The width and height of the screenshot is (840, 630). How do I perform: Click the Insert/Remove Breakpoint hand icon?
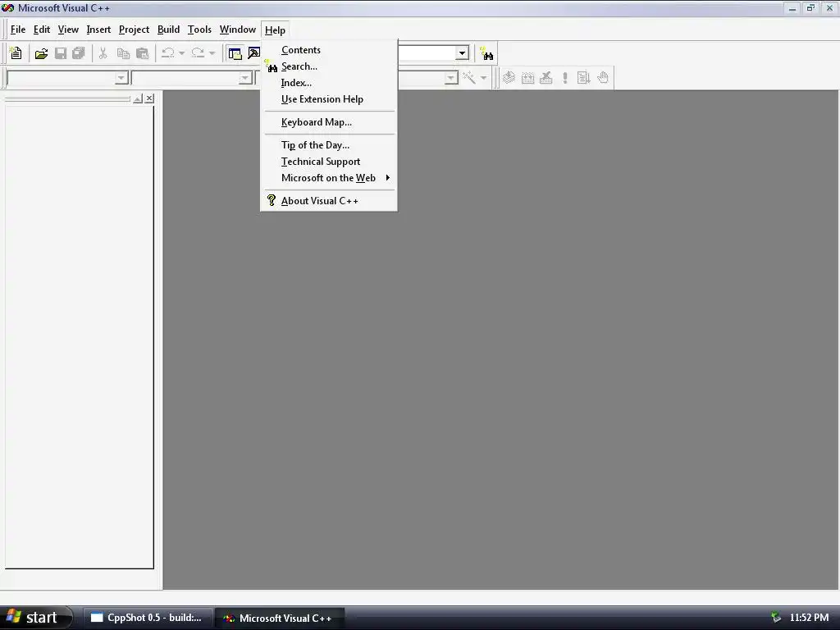603,78
